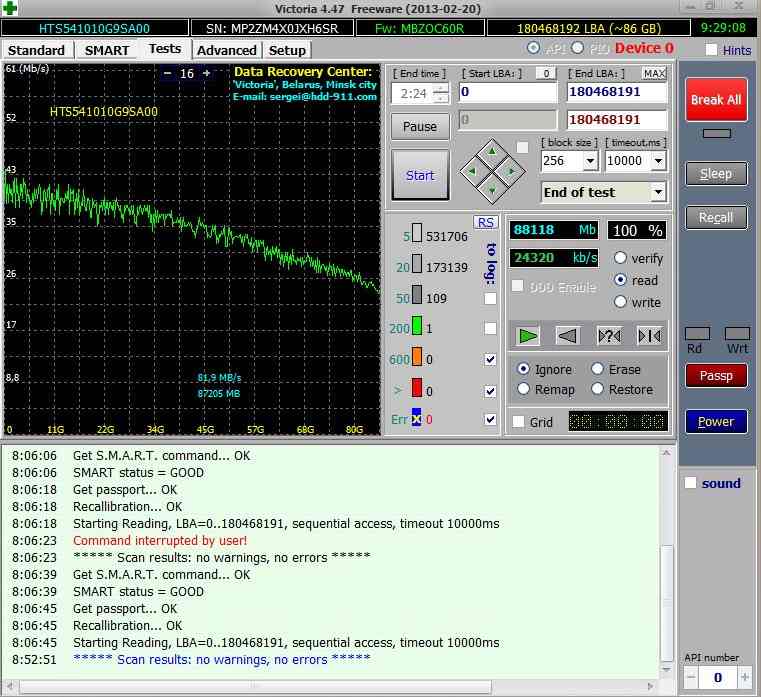
Task: Click the orange 600 ms block swatch
Action: 418,360
